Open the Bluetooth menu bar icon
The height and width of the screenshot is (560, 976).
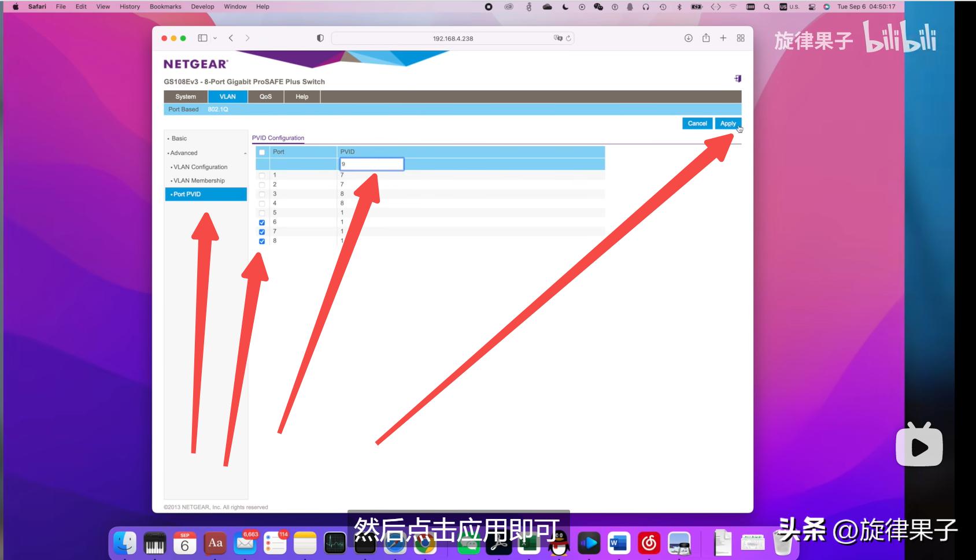[x=679, y=7]
